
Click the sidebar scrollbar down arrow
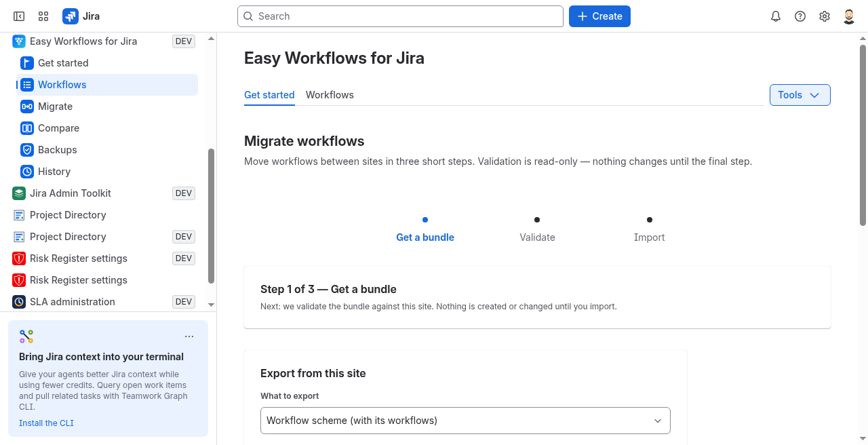point(212,305)
